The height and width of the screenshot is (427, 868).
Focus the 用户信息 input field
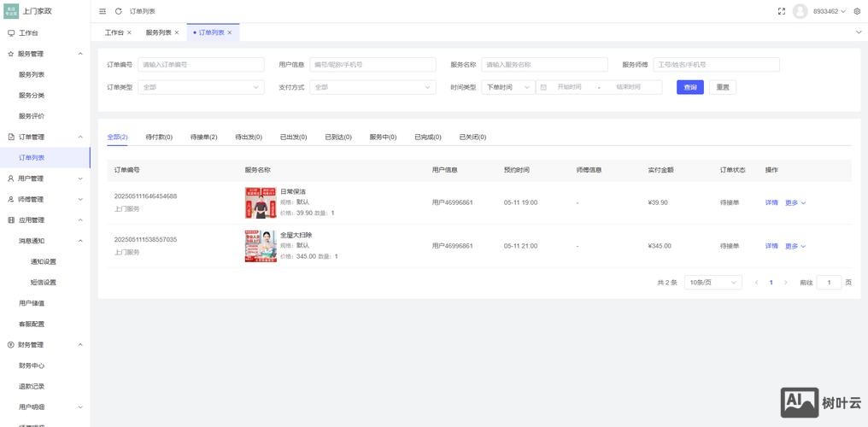[372, 65]
